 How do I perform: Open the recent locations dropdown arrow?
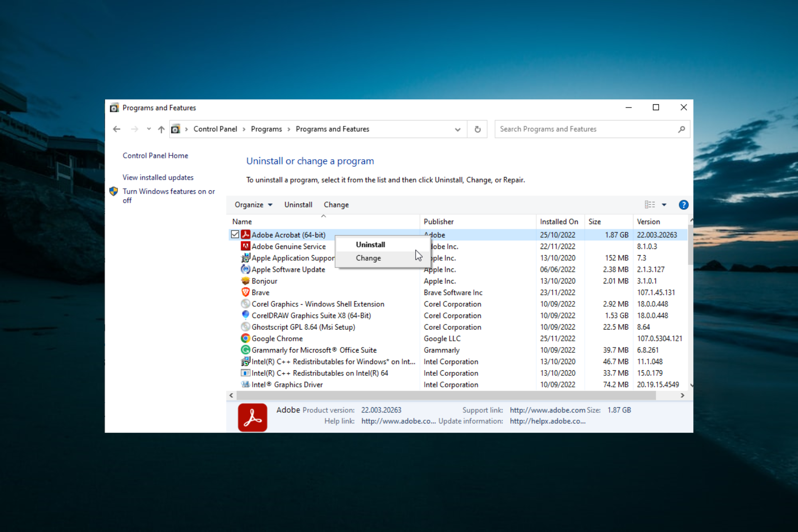[148, 129]
